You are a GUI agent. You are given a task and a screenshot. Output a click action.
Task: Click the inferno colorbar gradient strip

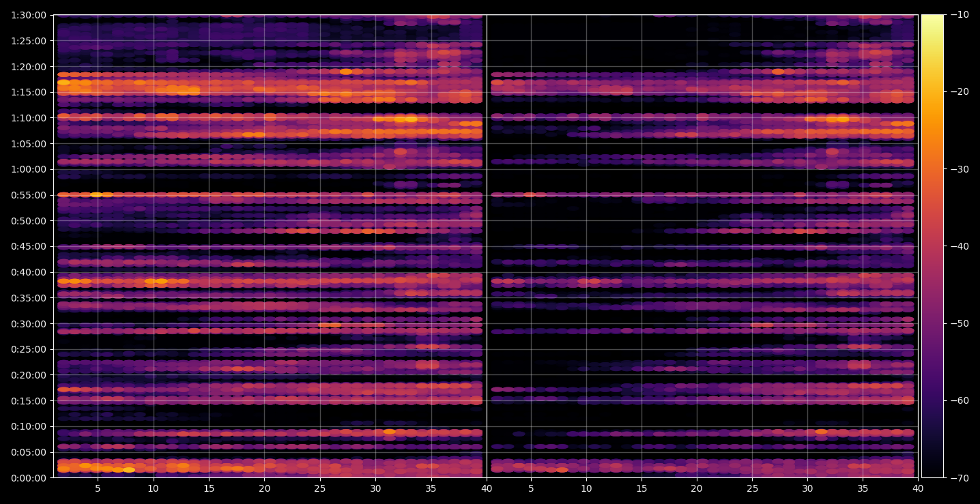coord(932,246)
